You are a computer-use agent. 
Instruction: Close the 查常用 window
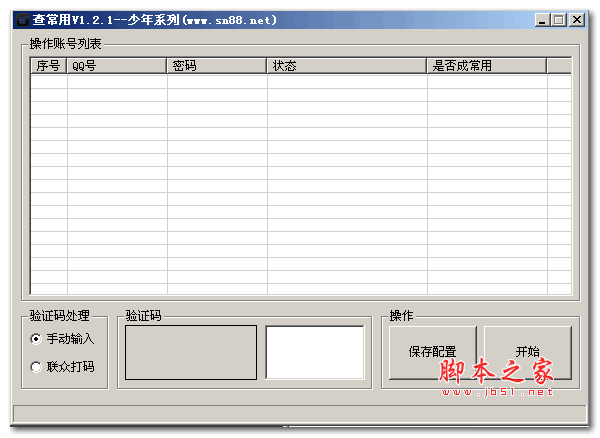(577, 20)
